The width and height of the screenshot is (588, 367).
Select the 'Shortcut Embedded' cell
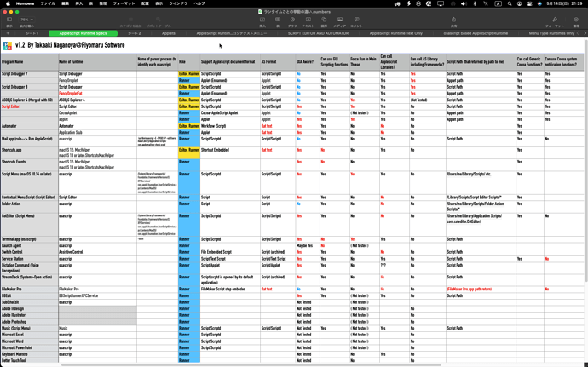pos(230,152)
